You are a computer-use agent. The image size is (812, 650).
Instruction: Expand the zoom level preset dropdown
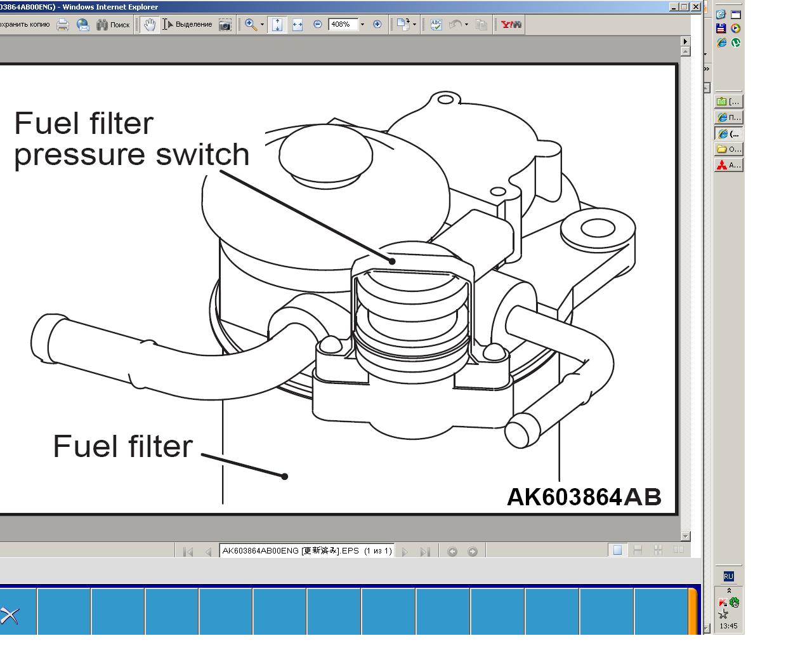tap(362, 25)
